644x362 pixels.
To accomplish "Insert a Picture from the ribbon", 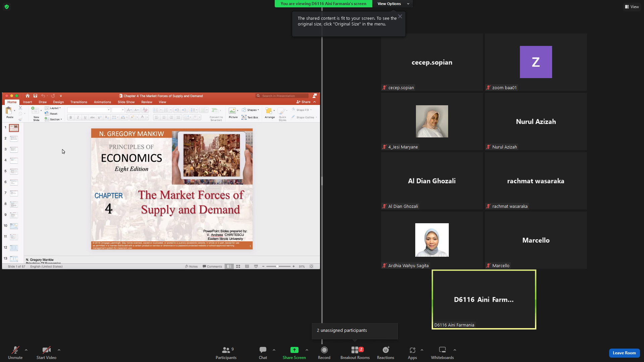I will pos(233,113).
